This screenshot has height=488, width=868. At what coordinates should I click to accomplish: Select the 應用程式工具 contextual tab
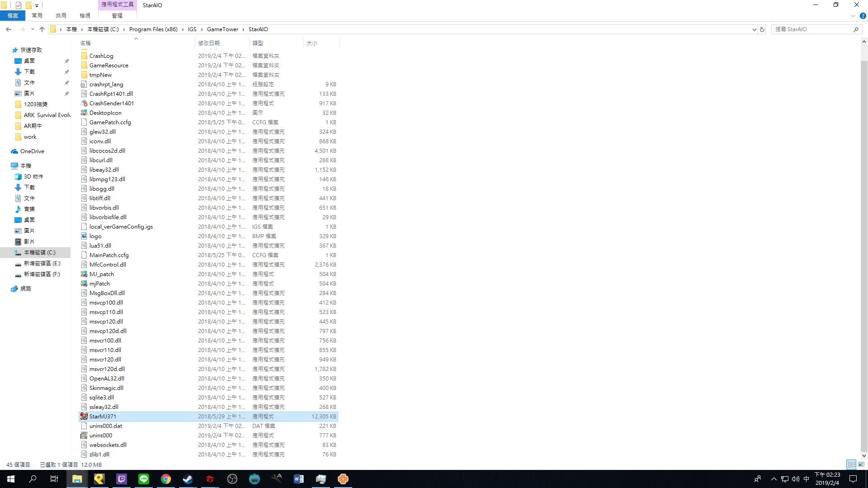coord(117,5)
